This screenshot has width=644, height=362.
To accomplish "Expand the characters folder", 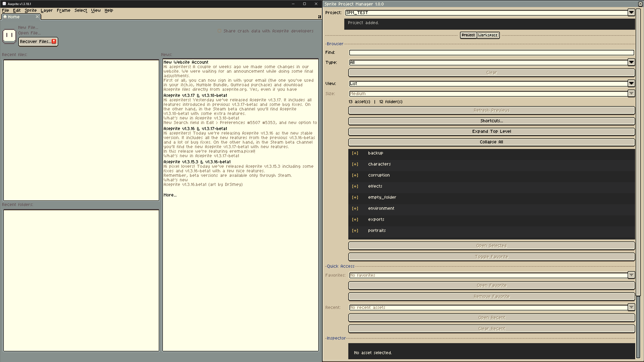I will pyautogui.click(x=355, y=164).
